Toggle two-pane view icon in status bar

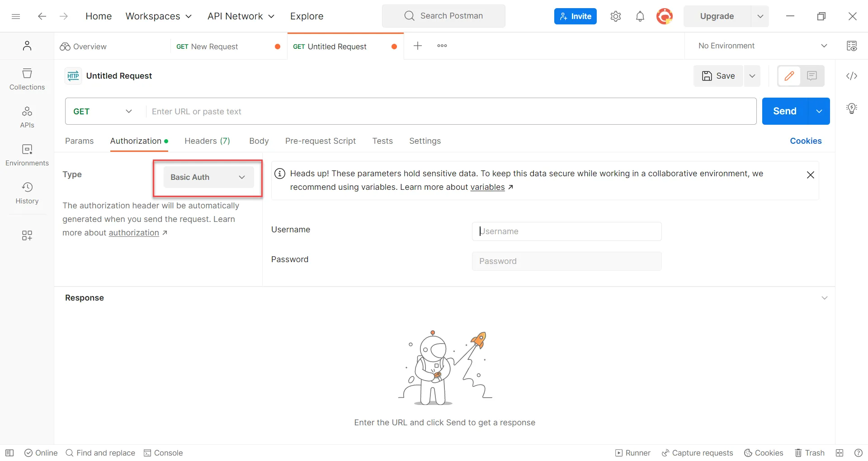pos(840,453)
